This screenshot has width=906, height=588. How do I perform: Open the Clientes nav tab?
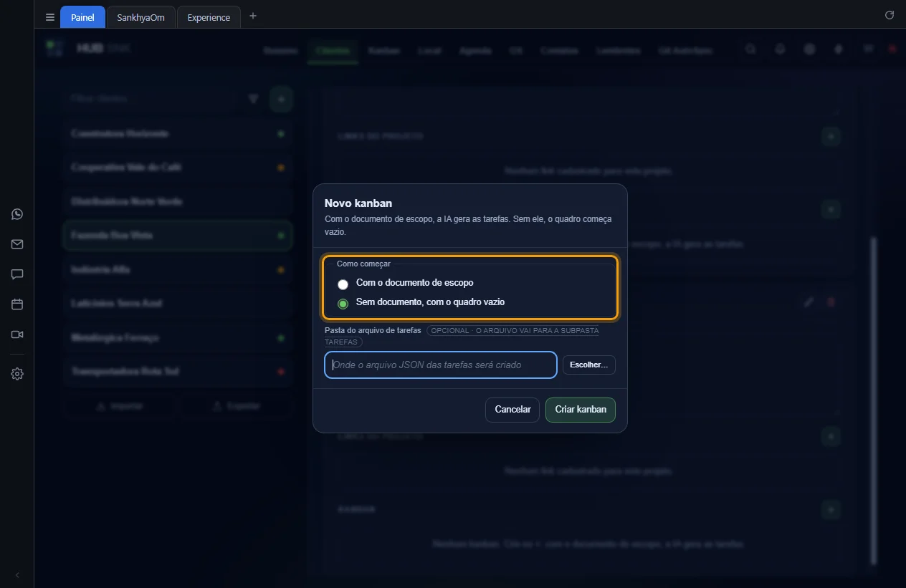[x=333, y=51]
